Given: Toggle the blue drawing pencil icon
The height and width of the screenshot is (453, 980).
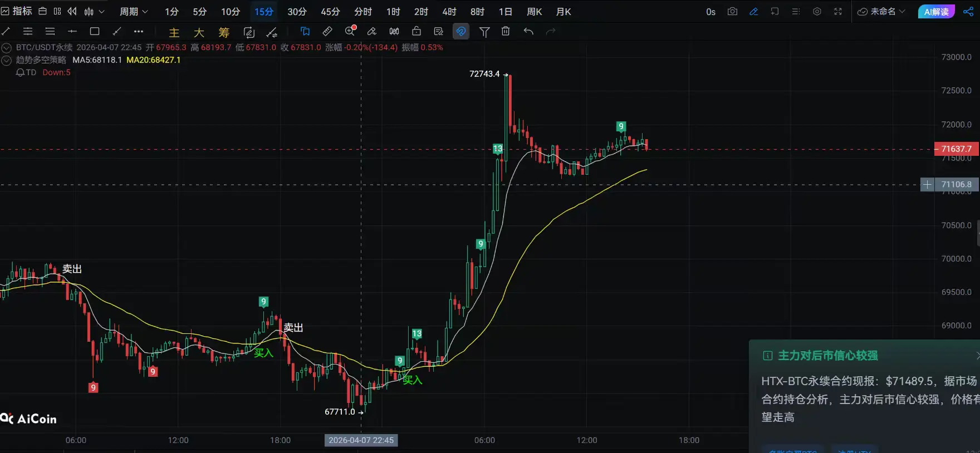Looking at the screenshot, I should pyautogui.click(x=753, y=11).
